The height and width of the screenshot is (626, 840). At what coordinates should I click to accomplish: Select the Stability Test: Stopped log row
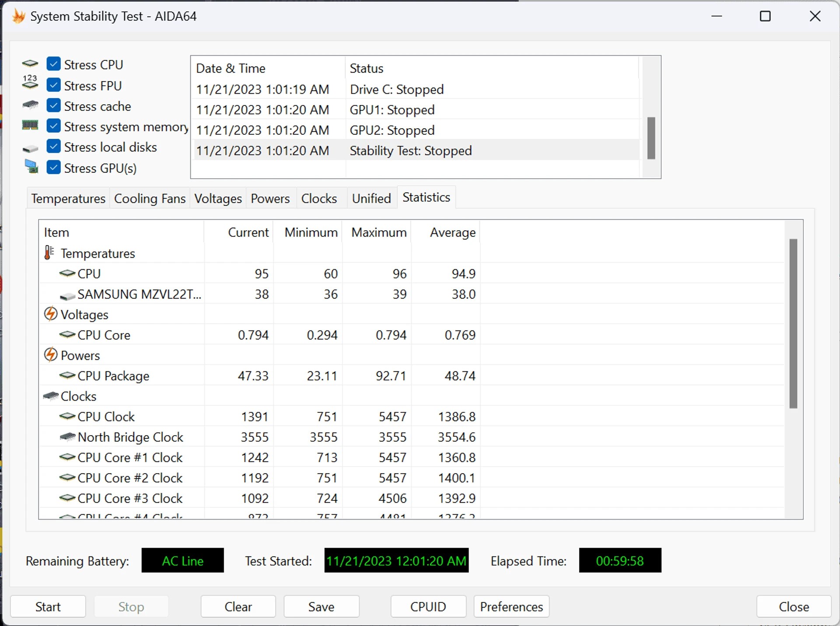(410, 151)
